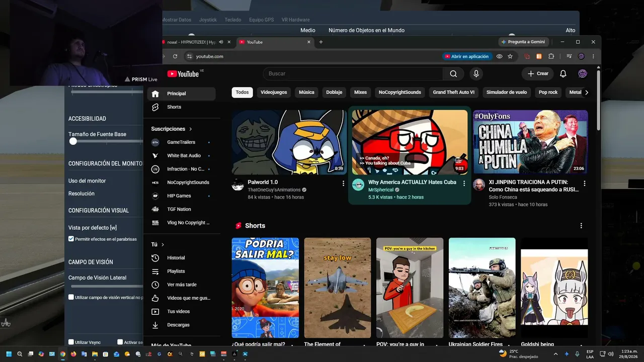Click Abrir en aplicación button
The image size is (644, 362).
tap(466, 56)
